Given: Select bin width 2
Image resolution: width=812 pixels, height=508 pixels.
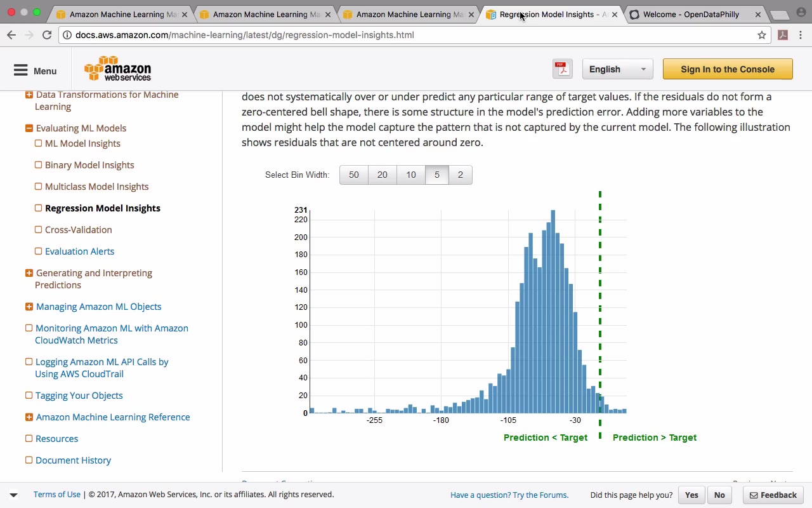Looking at the screenshot, I should point(461,175).
